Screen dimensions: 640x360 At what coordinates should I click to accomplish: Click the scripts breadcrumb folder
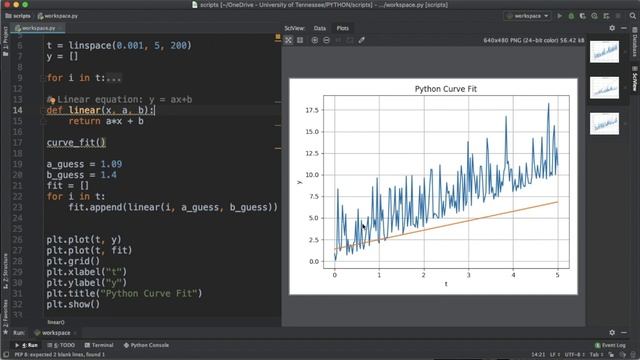point(18,16)
